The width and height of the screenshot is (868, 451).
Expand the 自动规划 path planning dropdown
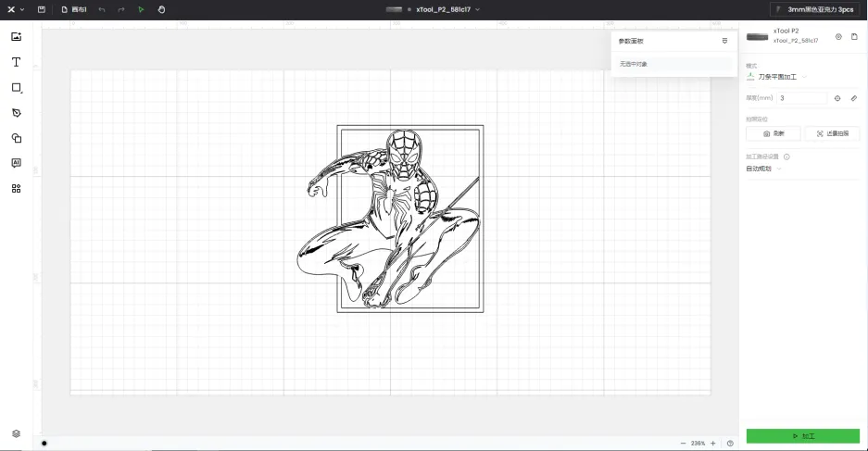coord(763,169)
